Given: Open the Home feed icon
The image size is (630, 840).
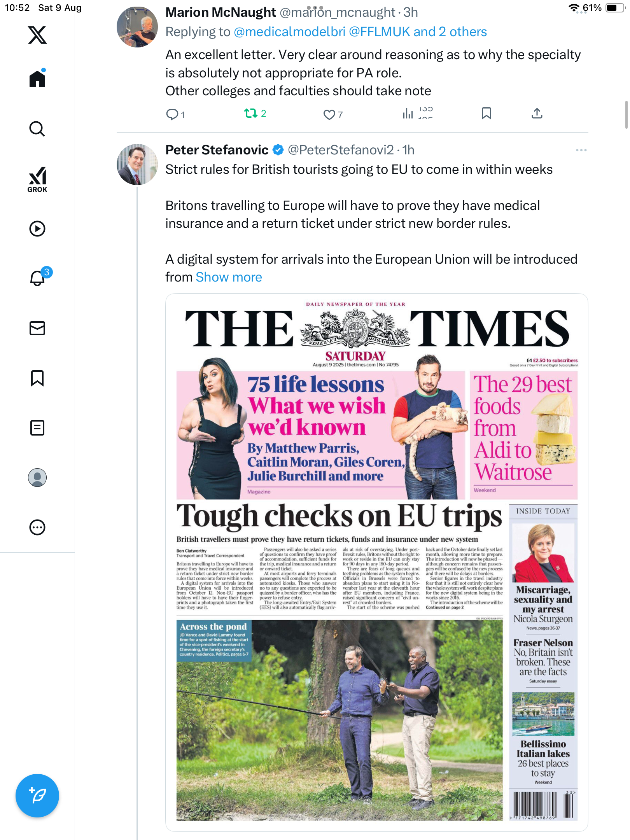Looking at the screenshot, I should (x=37, y=79).
